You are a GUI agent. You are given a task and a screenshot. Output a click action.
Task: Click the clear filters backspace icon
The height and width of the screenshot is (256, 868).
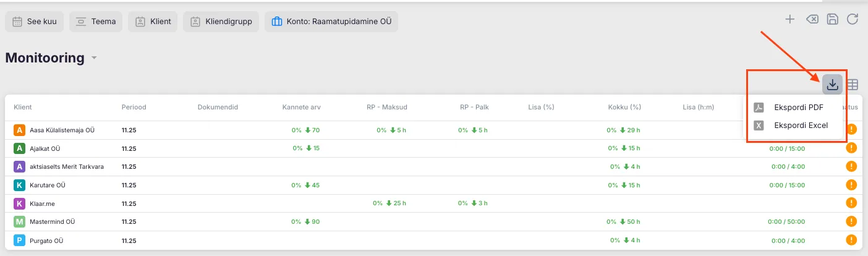pos(812,19)
